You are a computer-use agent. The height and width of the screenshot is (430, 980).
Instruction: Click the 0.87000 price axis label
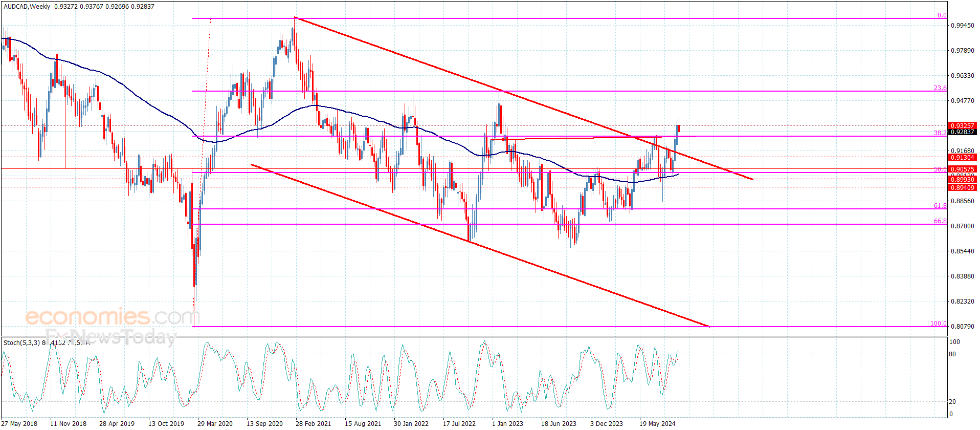[x=962, y=226]
